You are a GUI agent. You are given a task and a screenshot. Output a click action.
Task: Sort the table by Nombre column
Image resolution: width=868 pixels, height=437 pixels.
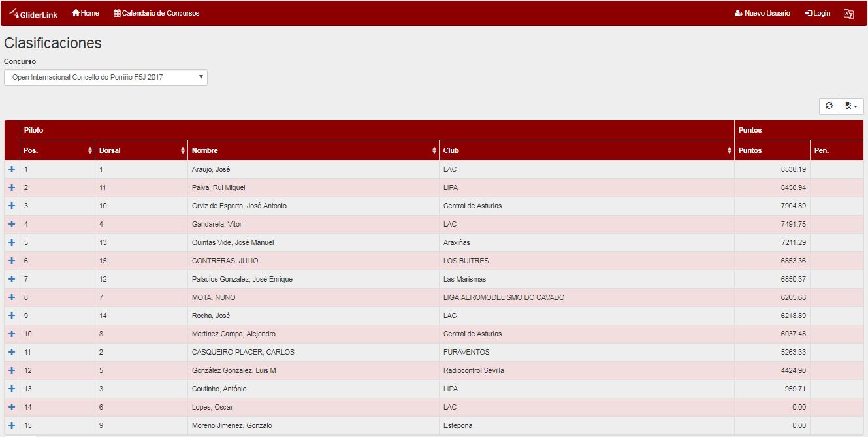313,150
